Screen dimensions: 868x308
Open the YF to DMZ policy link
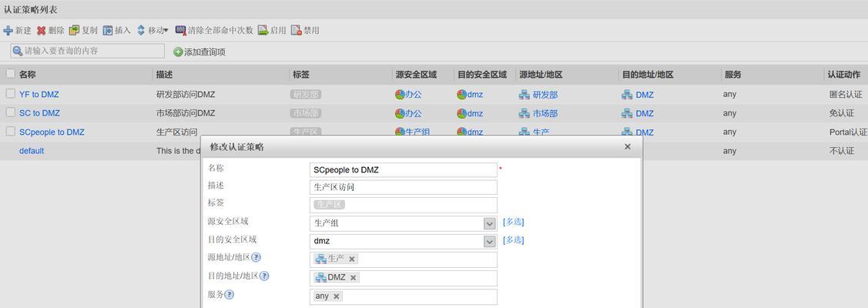[39, 95]
